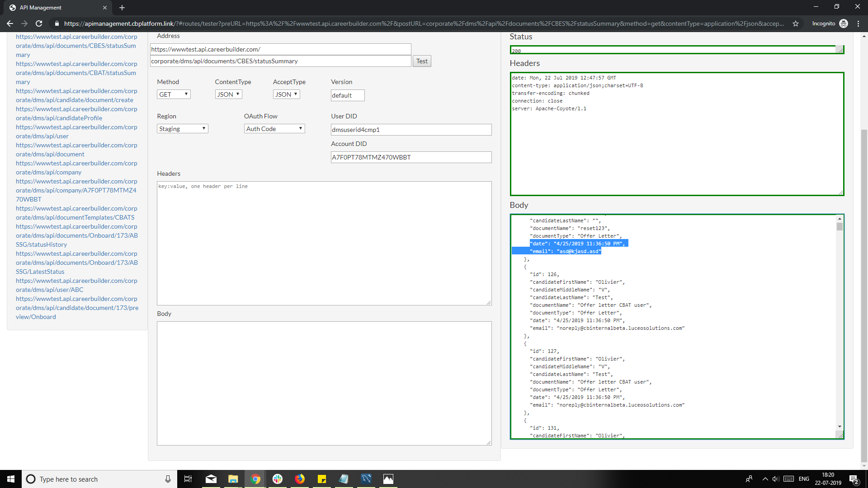
Task: Bookmark this page using the star icon
Action: [x=796, y=23]
